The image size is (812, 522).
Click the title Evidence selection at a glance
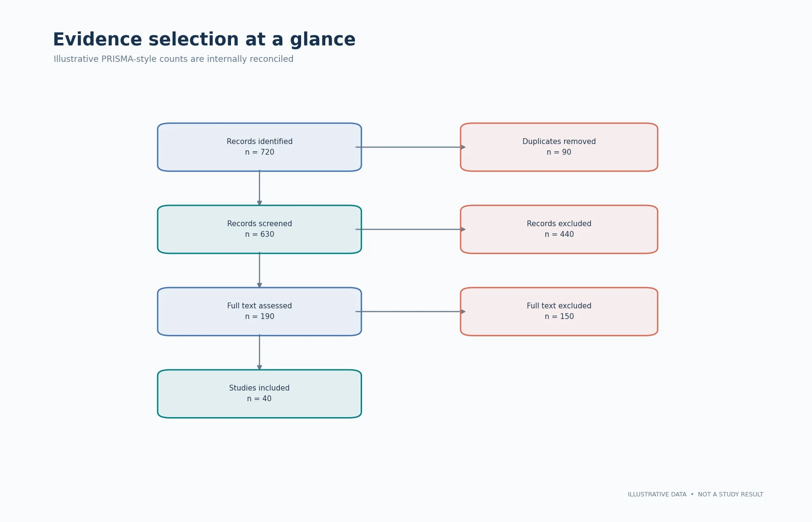coord(204,40)
